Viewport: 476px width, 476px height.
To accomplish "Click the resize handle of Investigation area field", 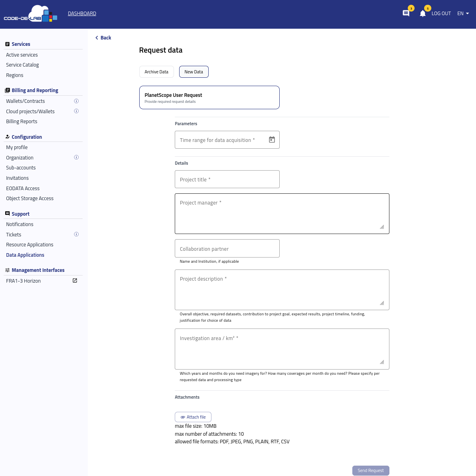I will click(x=382, y=362).
